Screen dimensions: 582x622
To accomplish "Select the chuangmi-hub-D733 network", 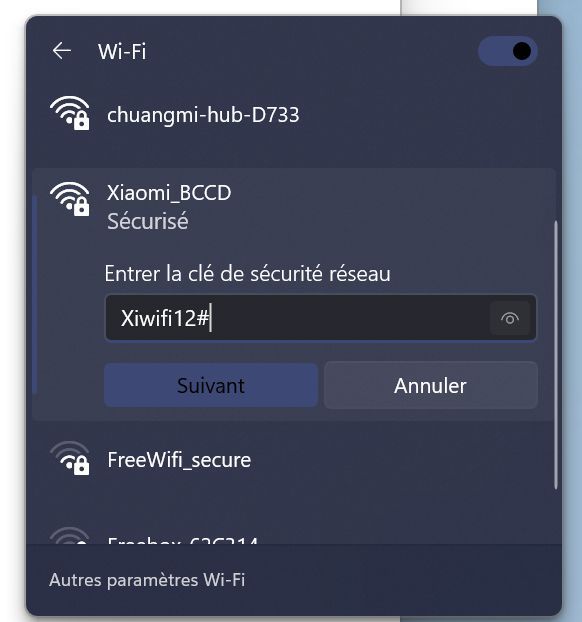I will click(x=294, y=115).
